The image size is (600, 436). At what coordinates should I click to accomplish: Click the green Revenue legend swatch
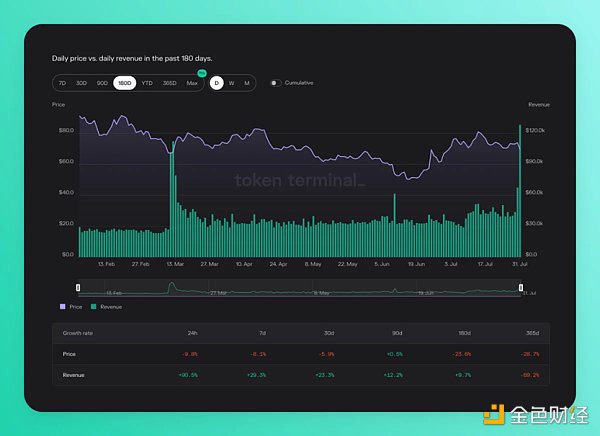[x=93, y=307]
